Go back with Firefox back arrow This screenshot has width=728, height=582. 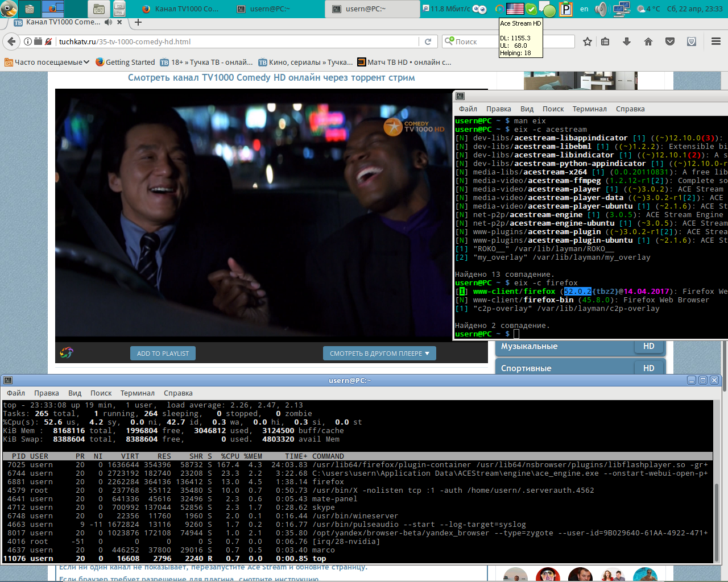[x=11, y=41]
